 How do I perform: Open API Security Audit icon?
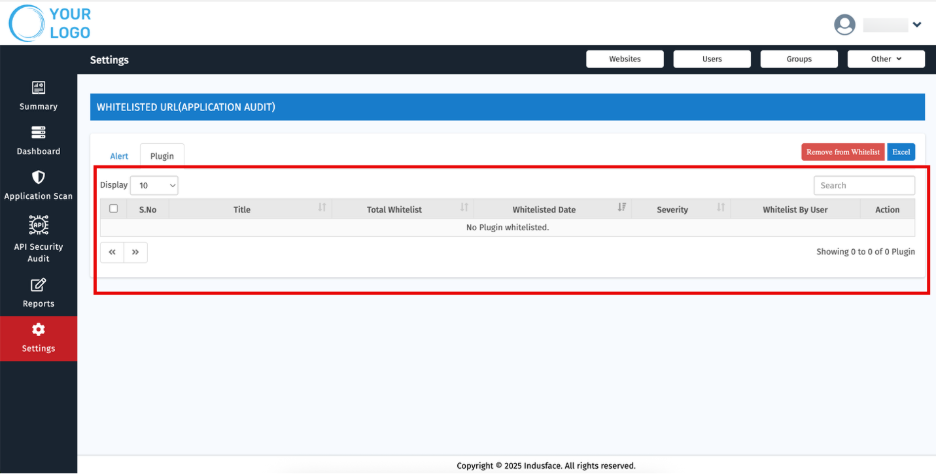(x=38, y=224)
